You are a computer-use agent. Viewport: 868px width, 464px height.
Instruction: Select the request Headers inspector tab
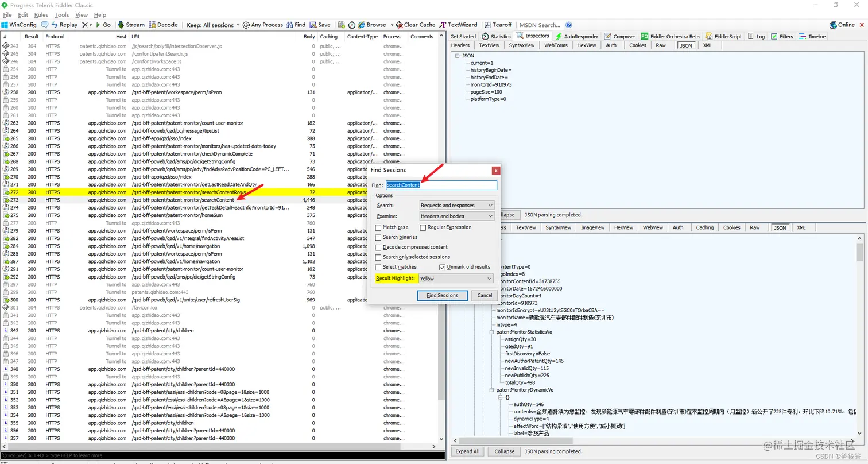460,45
